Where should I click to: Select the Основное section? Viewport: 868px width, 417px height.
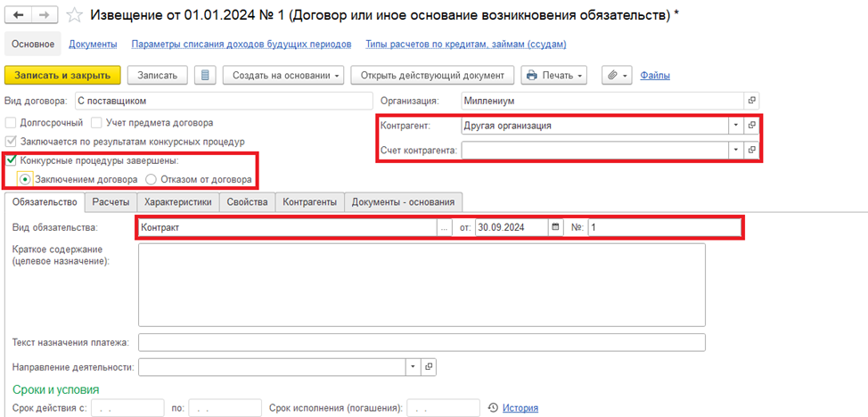33,45
